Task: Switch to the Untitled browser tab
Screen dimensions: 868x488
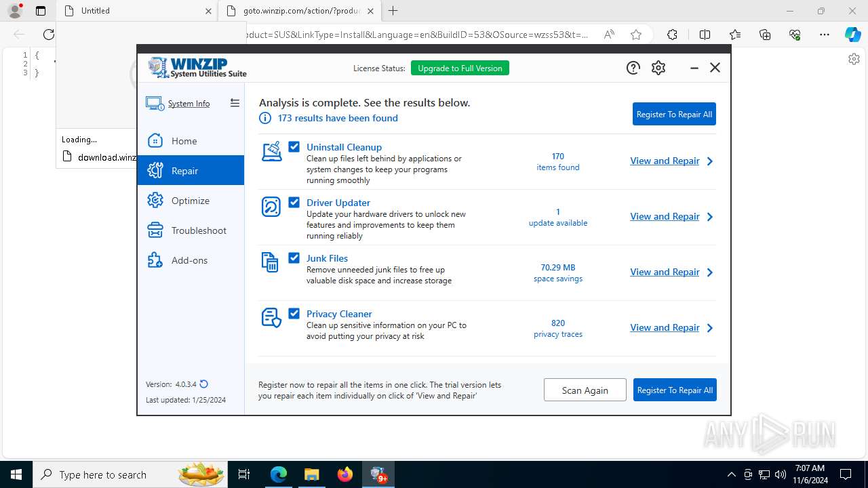Action: tap(136, 11)
